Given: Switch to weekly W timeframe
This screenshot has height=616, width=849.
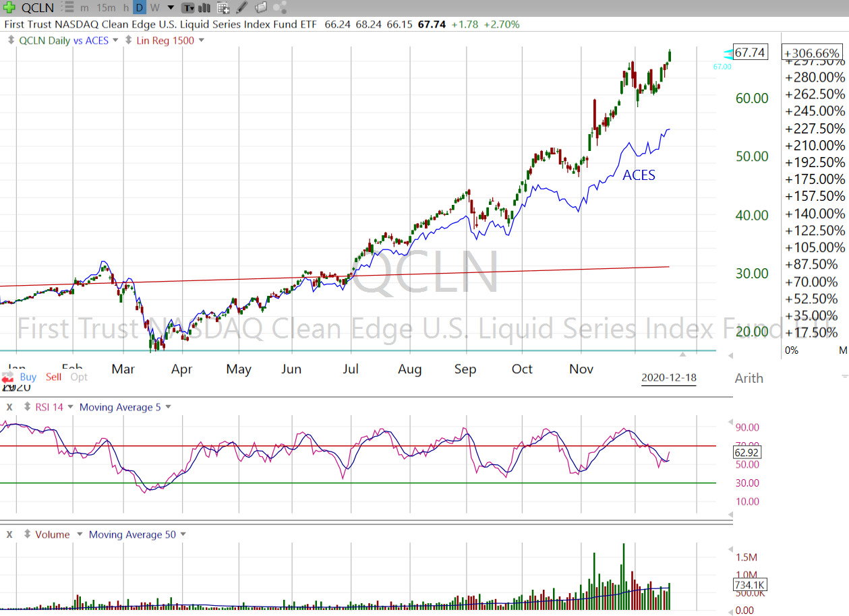Looking at the screenshot, I should click(x=154, y=8).
